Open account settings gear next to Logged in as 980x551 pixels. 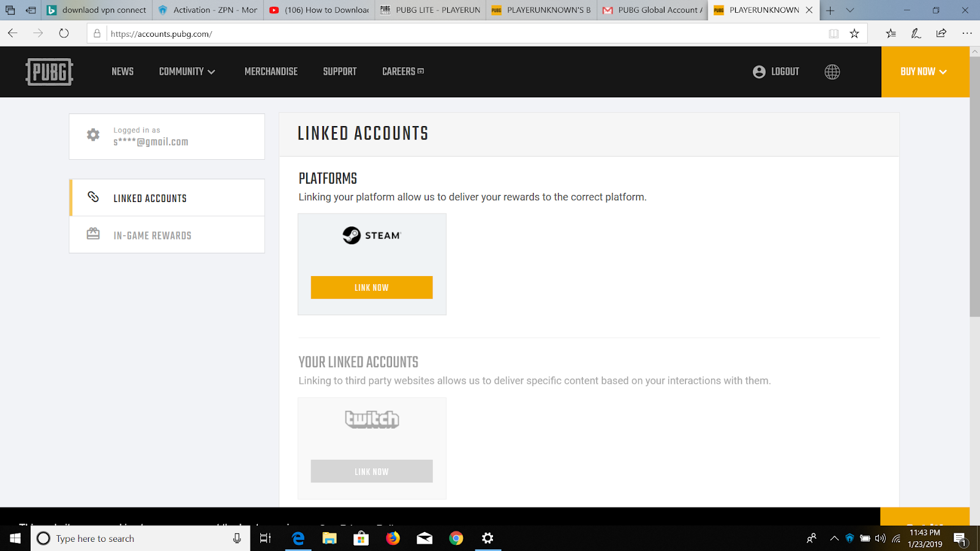pyautogui.click(x=93, y=135)
